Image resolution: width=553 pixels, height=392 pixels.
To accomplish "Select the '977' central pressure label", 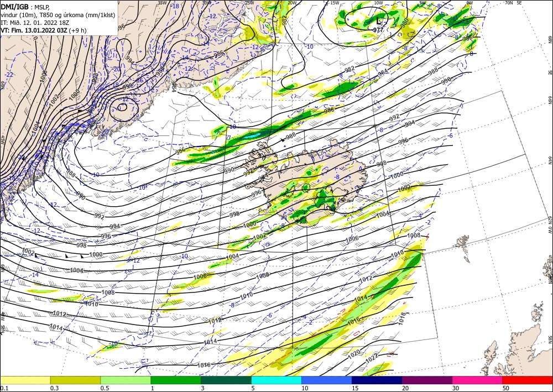I will (378, 30).
